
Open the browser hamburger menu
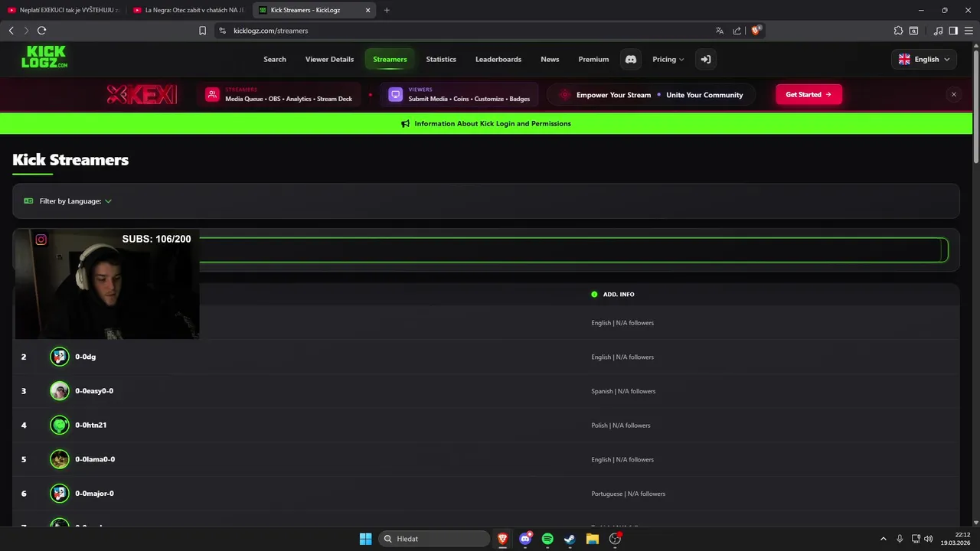(968, 31)
